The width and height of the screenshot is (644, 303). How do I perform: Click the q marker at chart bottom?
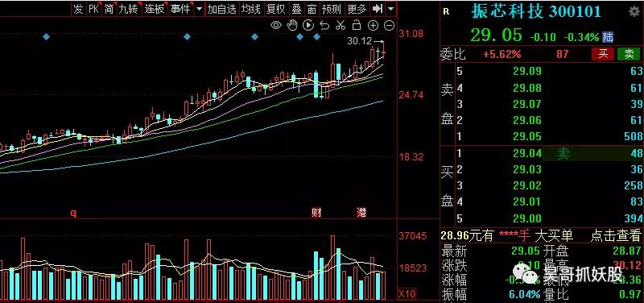point(74,213)
